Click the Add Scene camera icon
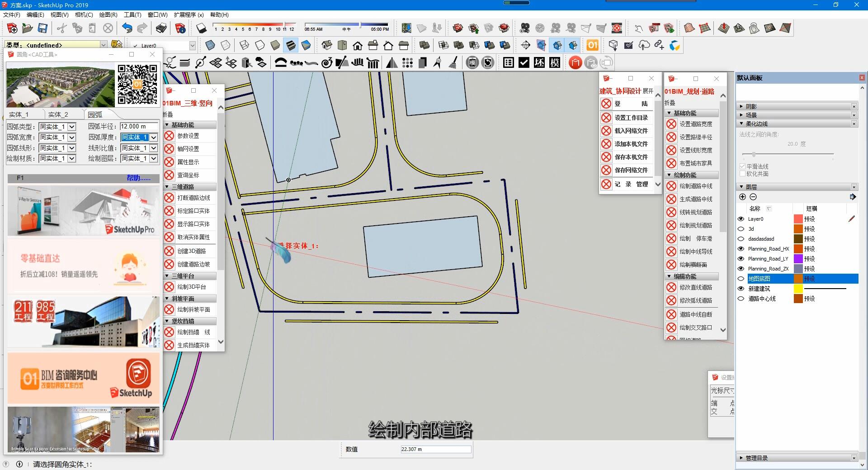Viewport: 868px width, 470px height. click(525, 28)
